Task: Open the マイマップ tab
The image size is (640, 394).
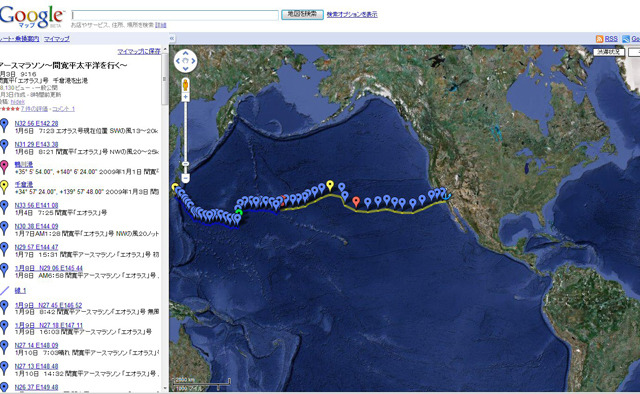Action: coord(57,39)
